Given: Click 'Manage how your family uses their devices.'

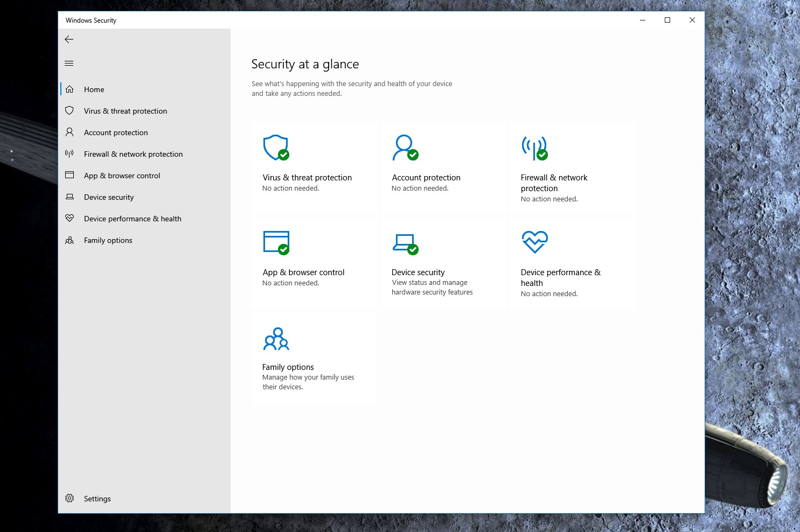Looking at the screenshot, I should [x=308, y=382].
